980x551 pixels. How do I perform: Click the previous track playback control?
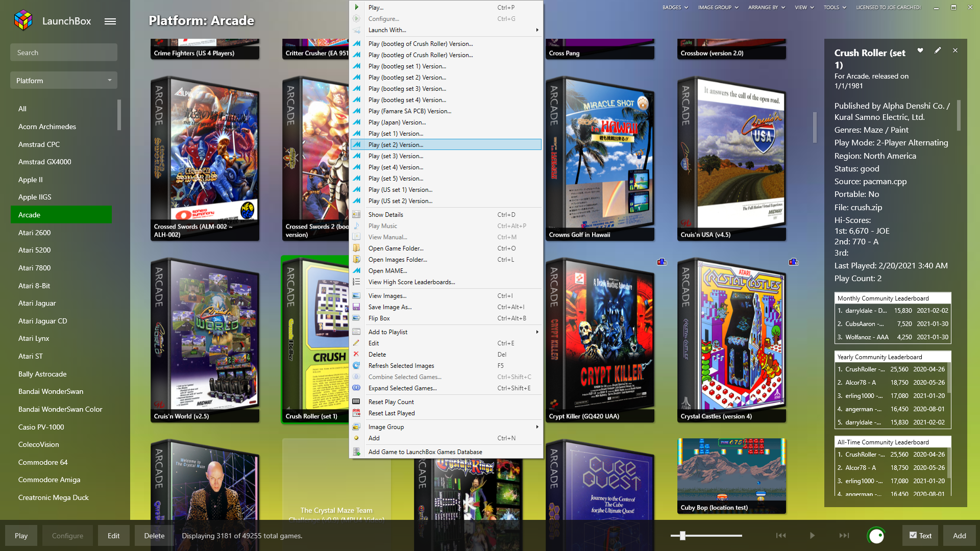pyautogui.click(x=781, y=536)
